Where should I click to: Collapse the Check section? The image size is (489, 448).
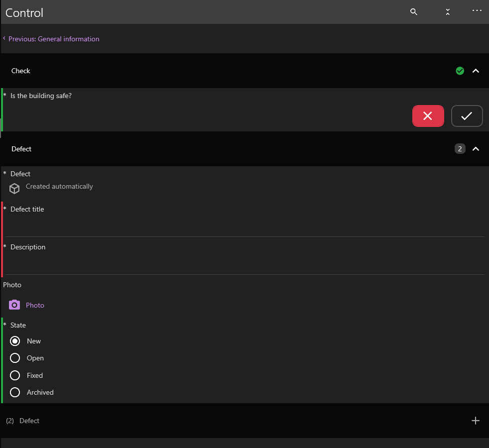click(476, 71)
